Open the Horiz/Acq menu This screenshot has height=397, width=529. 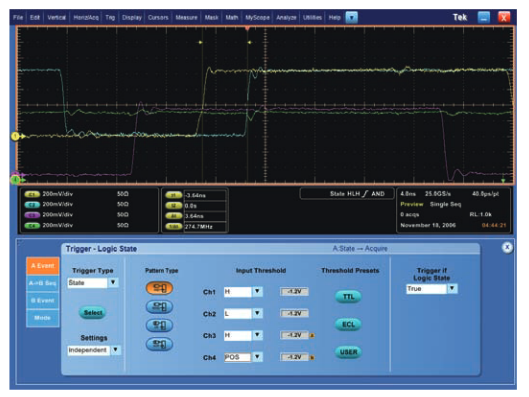point(86,18)
